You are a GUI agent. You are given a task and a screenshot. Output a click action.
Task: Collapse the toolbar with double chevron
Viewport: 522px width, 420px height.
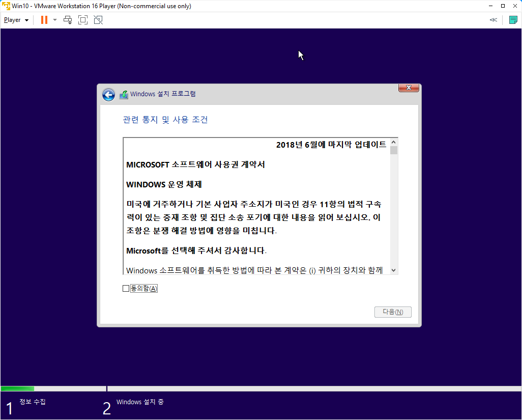point(494,20)
